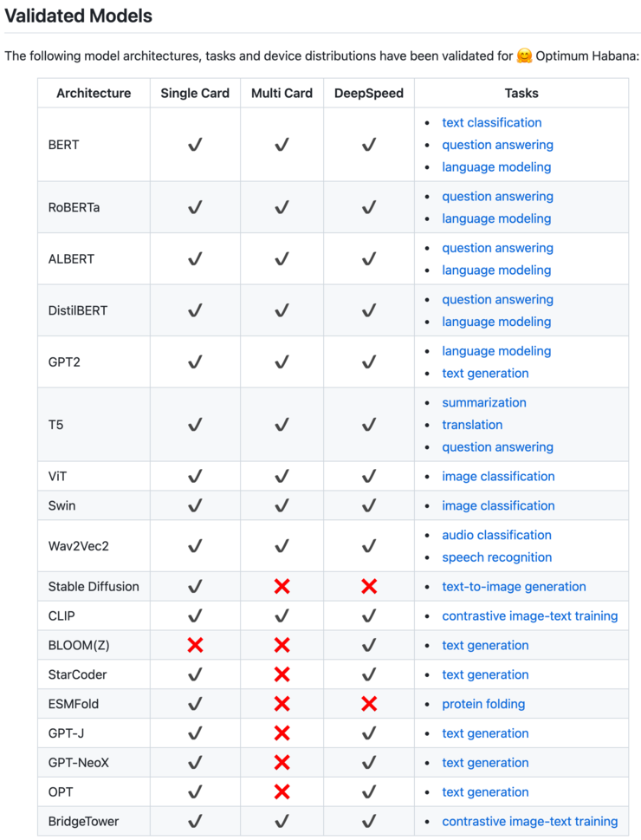
Task: Open ViT image classification link
Action: pyautogui.click(x=498, y=477)
